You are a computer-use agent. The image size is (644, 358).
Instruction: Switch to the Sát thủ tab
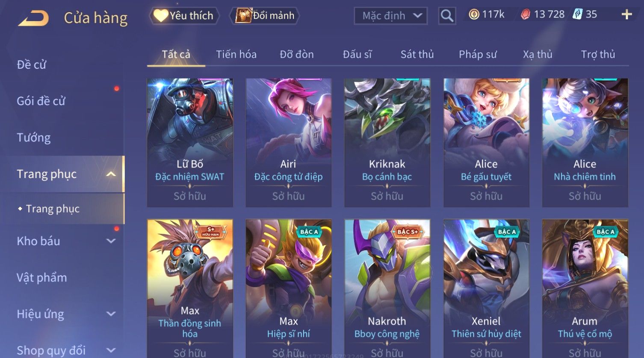417,54
